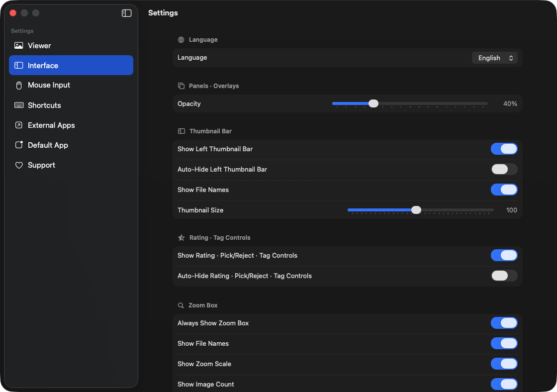Click the Interface panel icon in sidebar
The height and width of the screenshot is (392, 557).
point(19,65)
